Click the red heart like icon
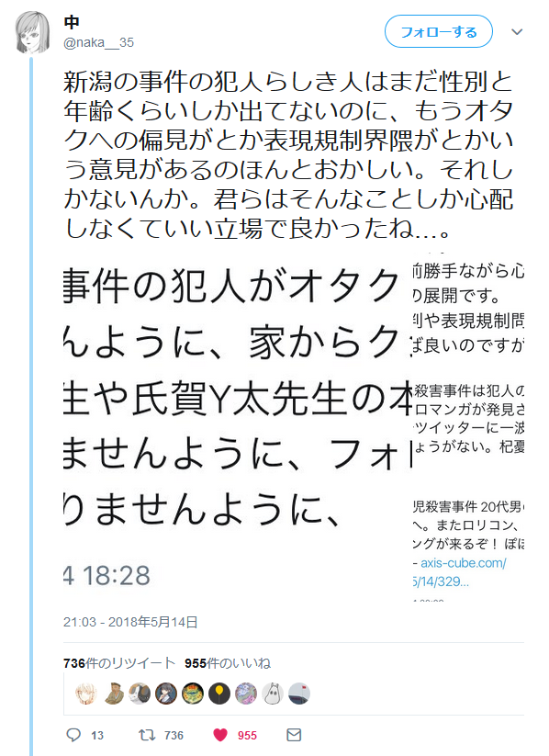This screenshot has width=549, height=756. click(x=220, y=735)
